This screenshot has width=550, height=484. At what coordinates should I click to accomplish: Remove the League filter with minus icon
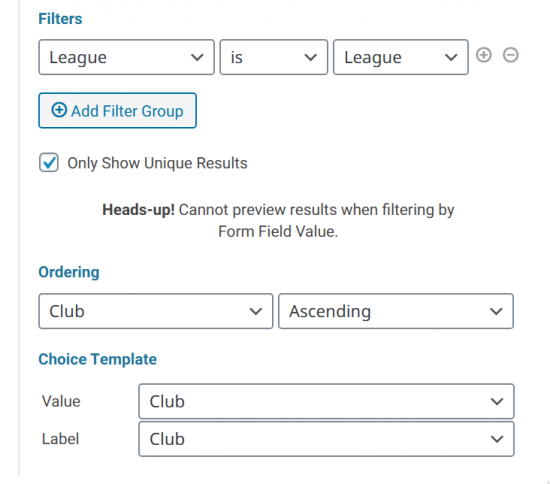tap(510, 55)
